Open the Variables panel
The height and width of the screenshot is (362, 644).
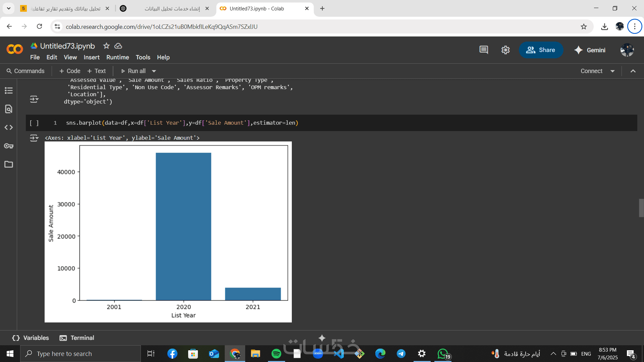31,338
